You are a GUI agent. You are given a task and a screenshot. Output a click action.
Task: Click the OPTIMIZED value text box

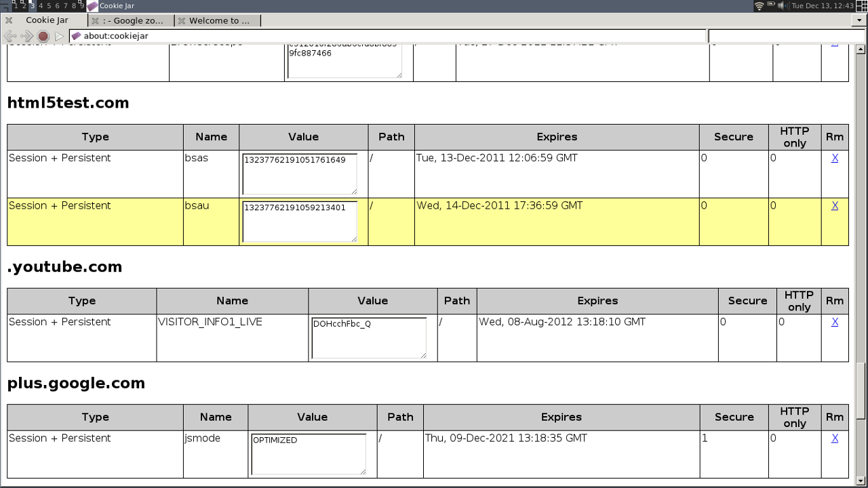[308, 453]
